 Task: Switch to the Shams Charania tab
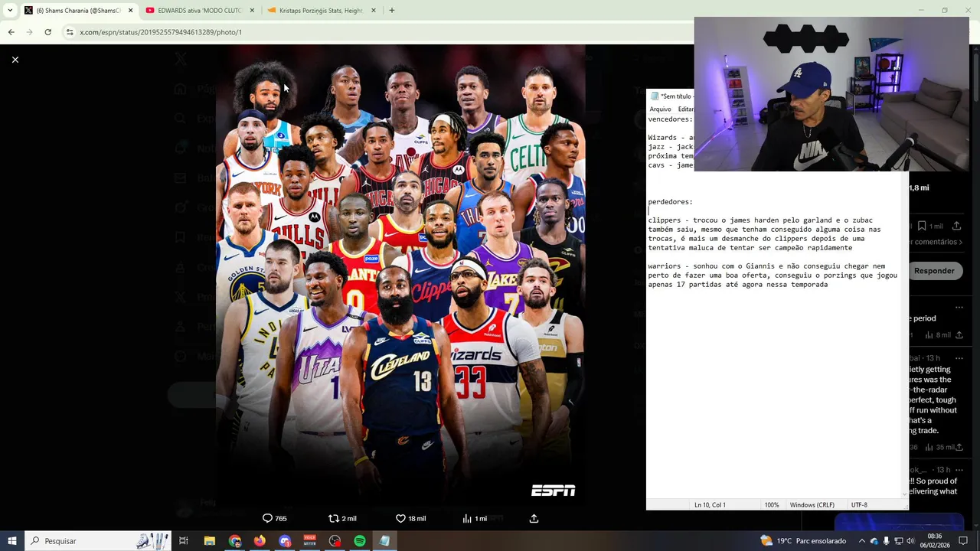point(78,11)
